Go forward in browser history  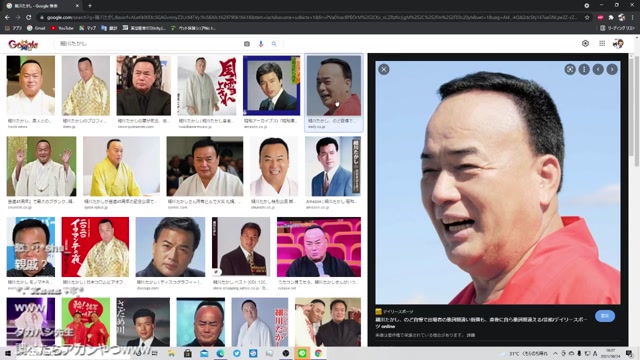[18, 18]
